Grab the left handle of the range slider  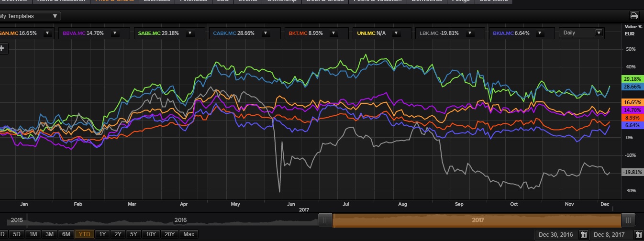325,220
